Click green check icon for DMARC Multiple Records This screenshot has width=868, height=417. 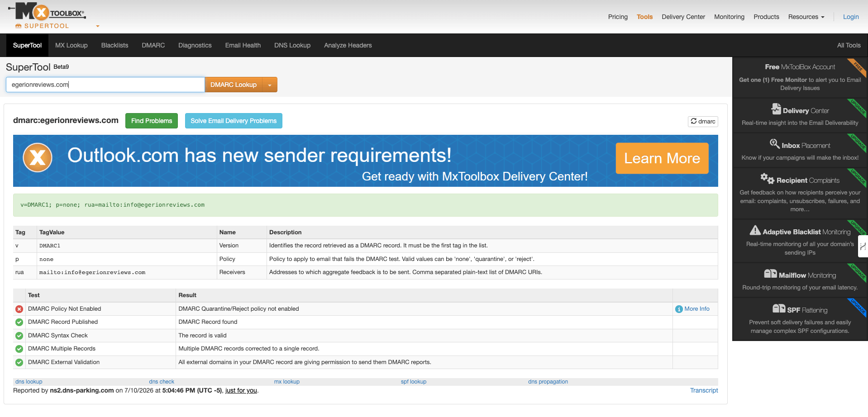coord(19,349)
